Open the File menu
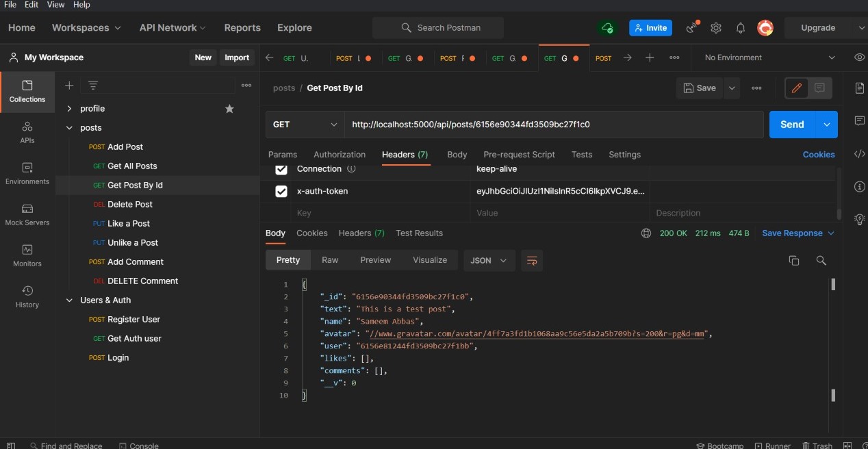The height and width of the screenshot is (449, 868). click(x=10, y=5)
